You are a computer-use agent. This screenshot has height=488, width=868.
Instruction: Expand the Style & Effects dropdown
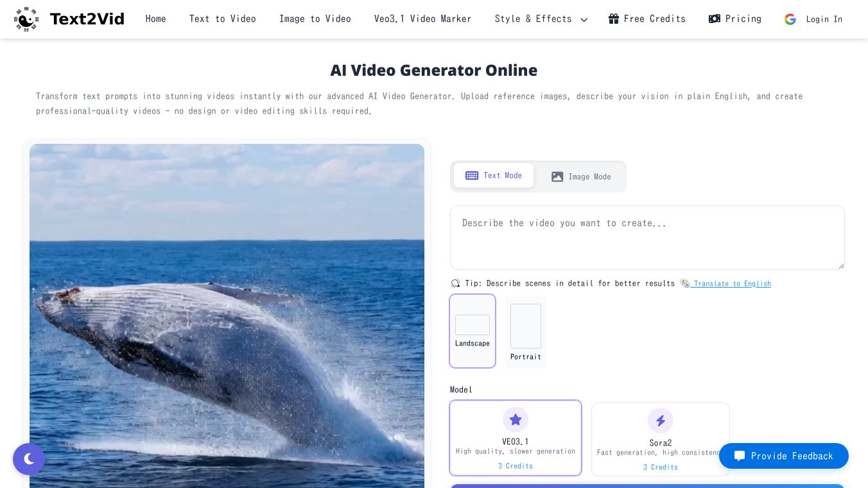tap(541, 19)
